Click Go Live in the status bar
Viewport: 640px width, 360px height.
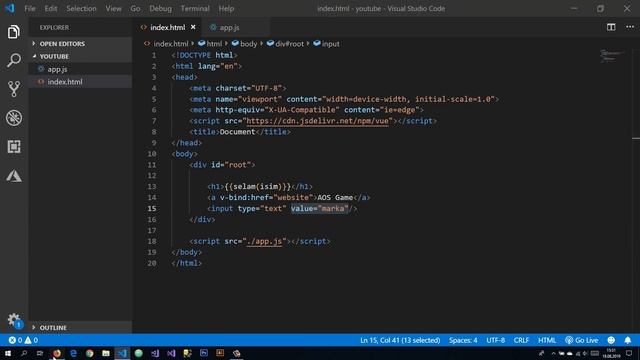tap(582, 340)
